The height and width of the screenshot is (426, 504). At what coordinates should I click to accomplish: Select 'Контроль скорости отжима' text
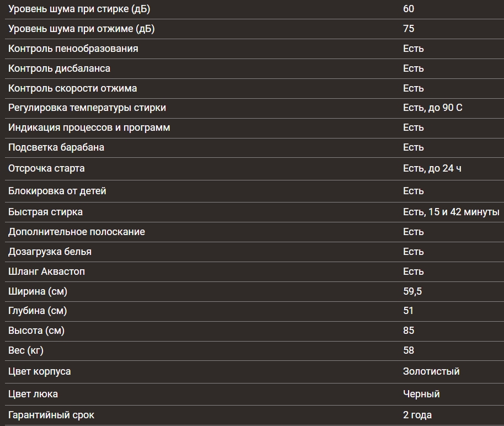(73, 88)
